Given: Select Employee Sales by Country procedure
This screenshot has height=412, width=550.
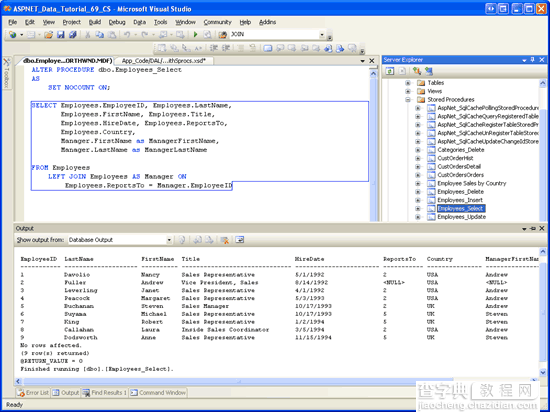Looking at the screenshot, I should coord(471,183).
